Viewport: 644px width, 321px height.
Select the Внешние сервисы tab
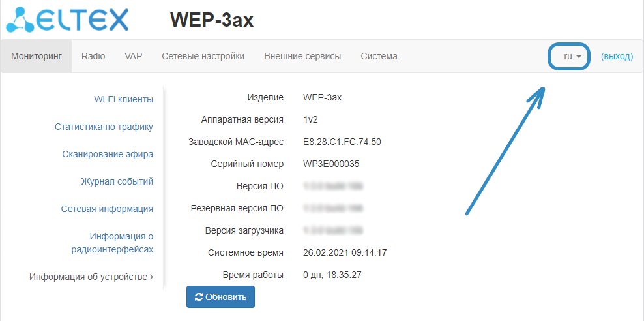coord(302,56)
